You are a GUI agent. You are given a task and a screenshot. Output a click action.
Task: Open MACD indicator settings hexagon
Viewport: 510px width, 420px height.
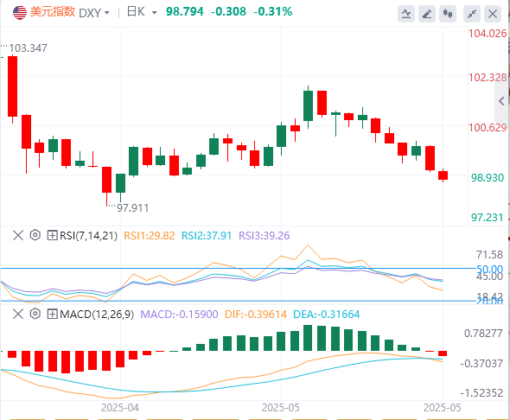[35, 314]
